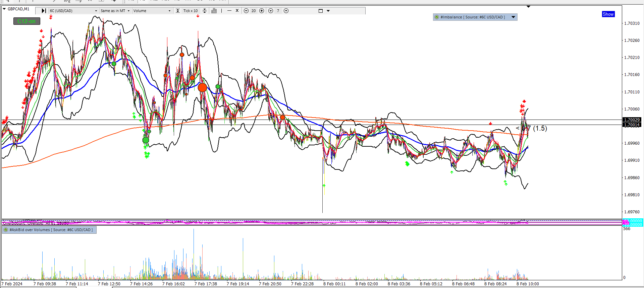The image size is (644, 288).
Task: Open the 'Same as in MT' dropdown
Action: tap(128, 11)
